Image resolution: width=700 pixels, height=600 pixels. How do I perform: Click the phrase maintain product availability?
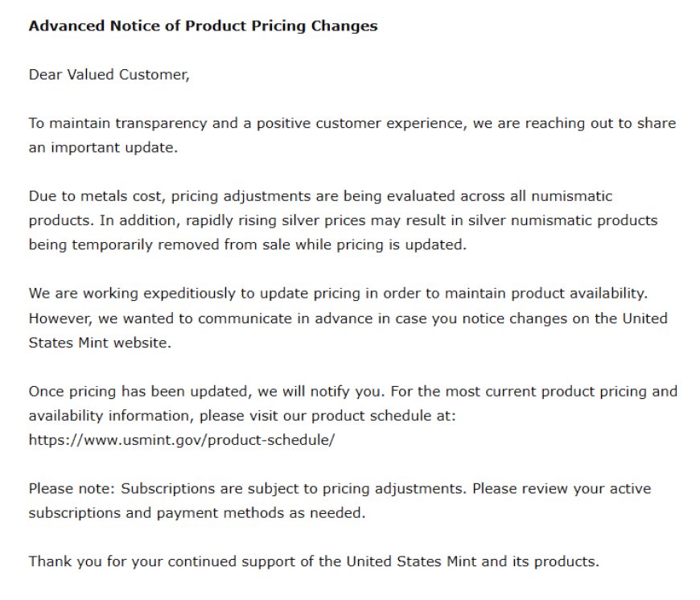pos(546,294)
